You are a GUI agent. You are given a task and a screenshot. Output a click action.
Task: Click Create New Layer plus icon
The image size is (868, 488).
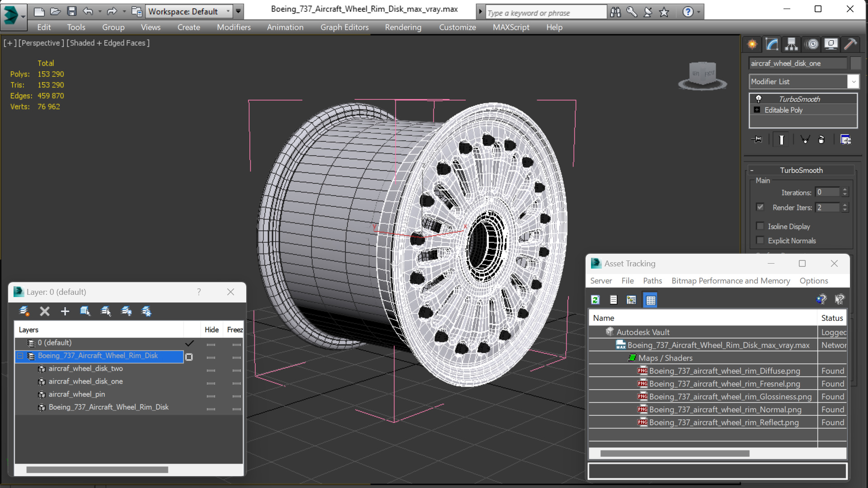click(x=65, y=311)
